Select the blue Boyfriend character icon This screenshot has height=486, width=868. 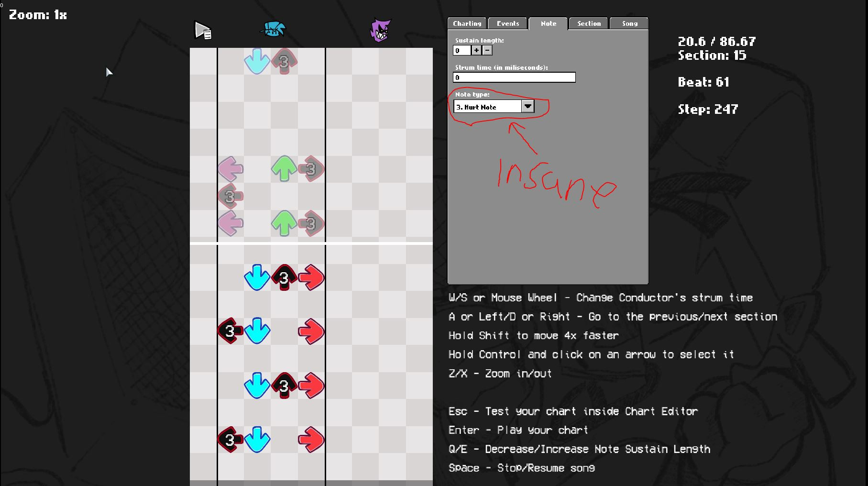point(273,30)
